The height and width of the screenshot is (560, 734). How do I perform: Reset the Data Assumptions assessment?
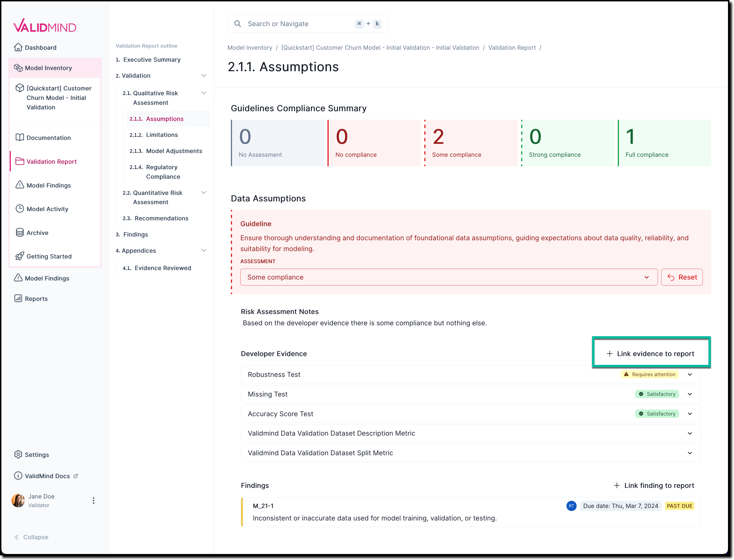point(682,277)
